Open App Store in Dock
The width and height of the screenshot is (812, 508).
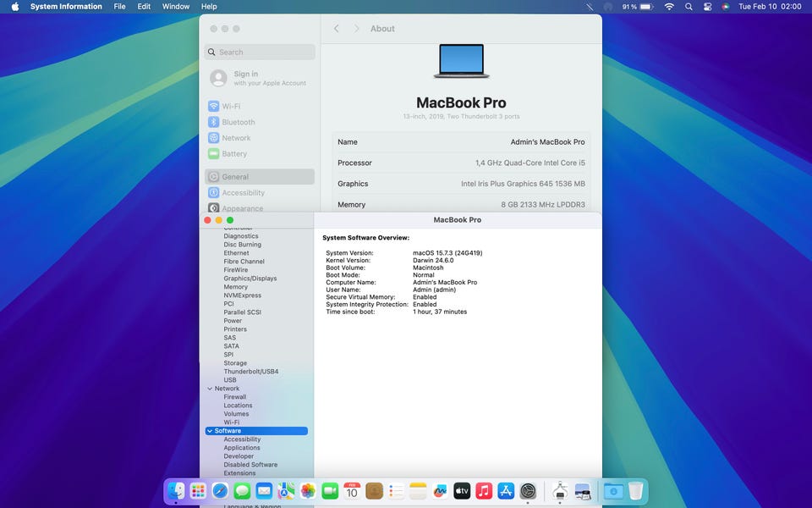pos(506,491)
